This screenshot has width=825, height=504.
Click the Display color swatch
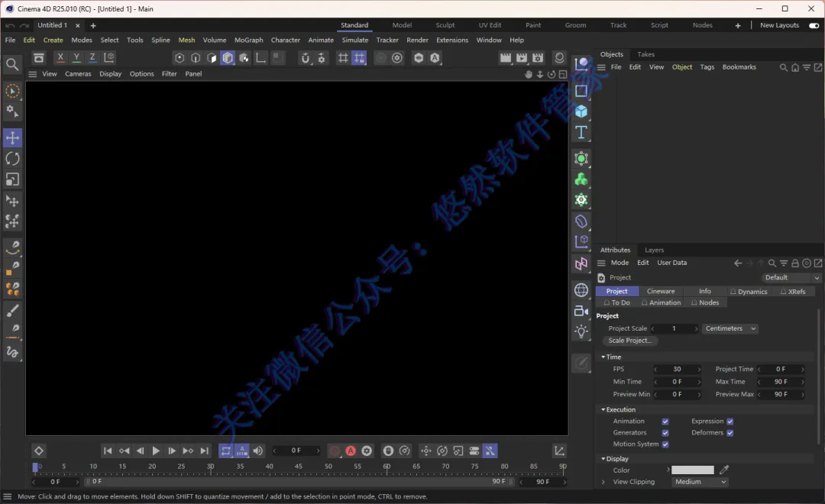692,470
